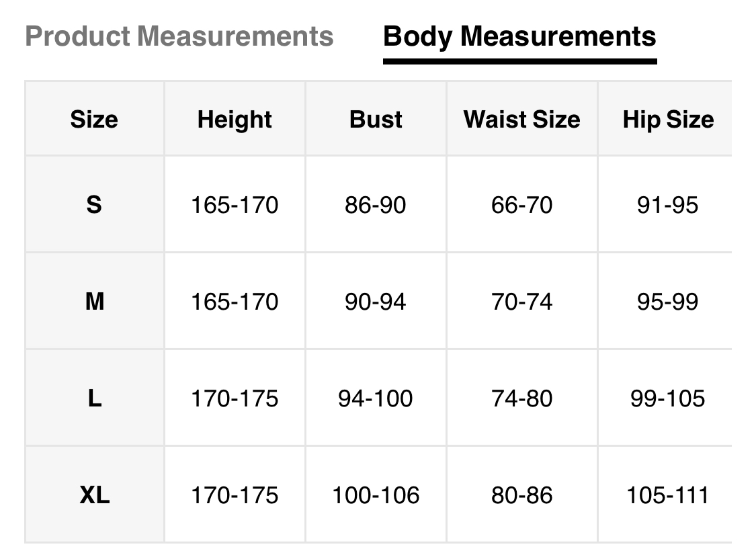
Task: Select the M size row label
Action: pyautogui.click(x=94, y=302)
